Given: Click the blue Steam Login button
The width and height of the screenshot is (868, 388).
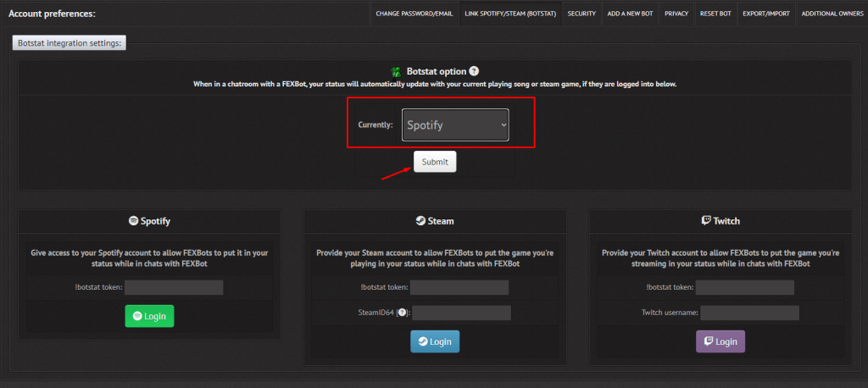Looking at the screenshot, I should tap(435, 341).
